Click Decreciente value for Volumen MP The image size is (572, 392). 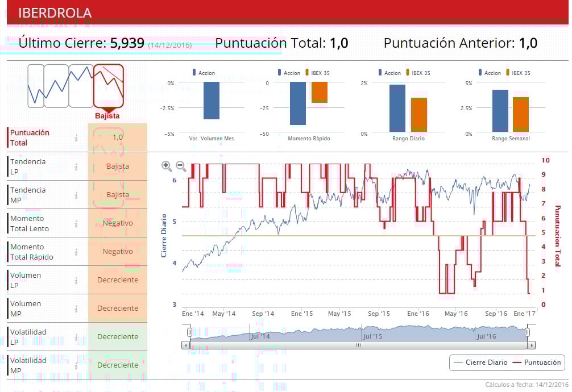118,308
